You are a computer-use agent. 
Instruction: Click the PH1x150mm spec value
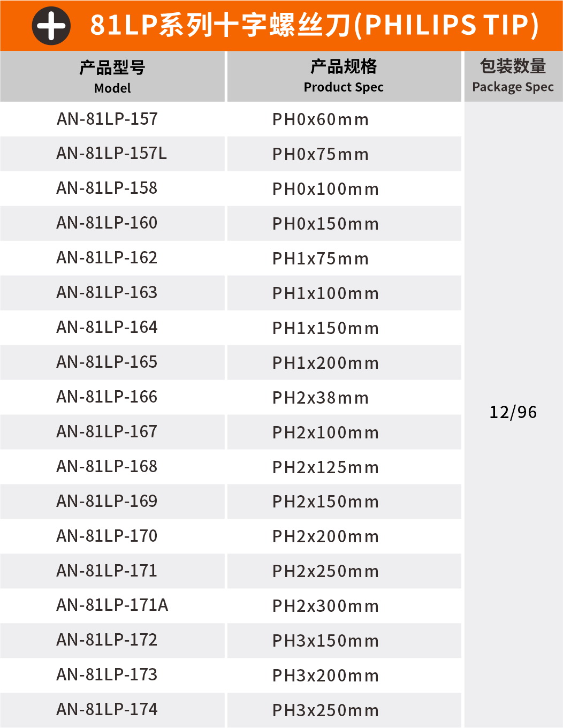pyautogui.click(x=325, y=328)
